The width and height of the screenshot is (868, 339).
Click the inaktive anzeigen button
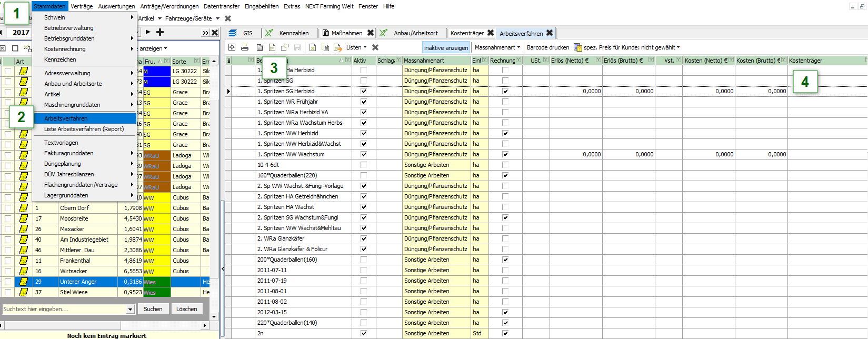[x=446, y=48]
